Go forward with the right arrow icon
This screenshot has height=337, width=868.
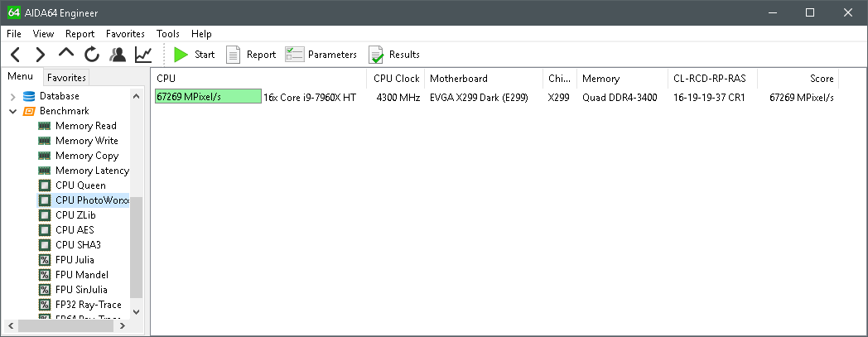pyautogui.click(x=40, y=54)
